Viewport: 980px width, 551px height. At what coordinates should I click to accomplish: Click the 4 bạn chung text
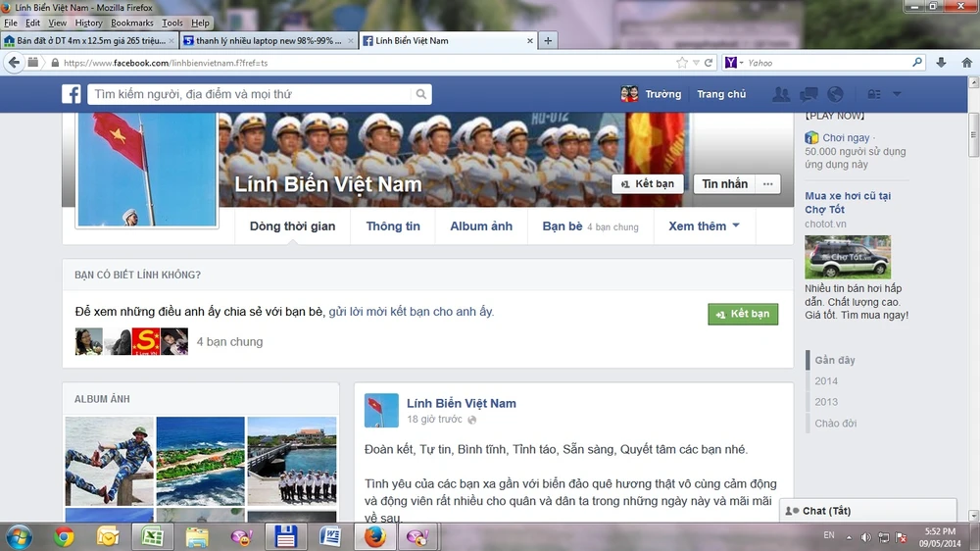[x=229, y=342]
